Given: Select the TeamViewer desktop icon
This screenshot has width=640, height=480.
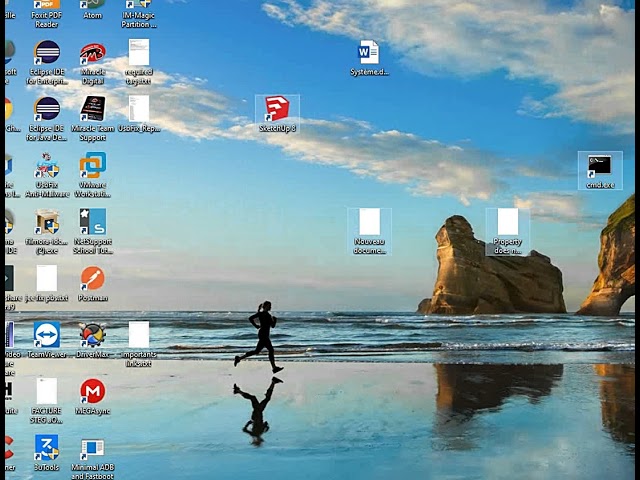Looking at the screenshot, I should pyautogui.click(x=47, y=340).
